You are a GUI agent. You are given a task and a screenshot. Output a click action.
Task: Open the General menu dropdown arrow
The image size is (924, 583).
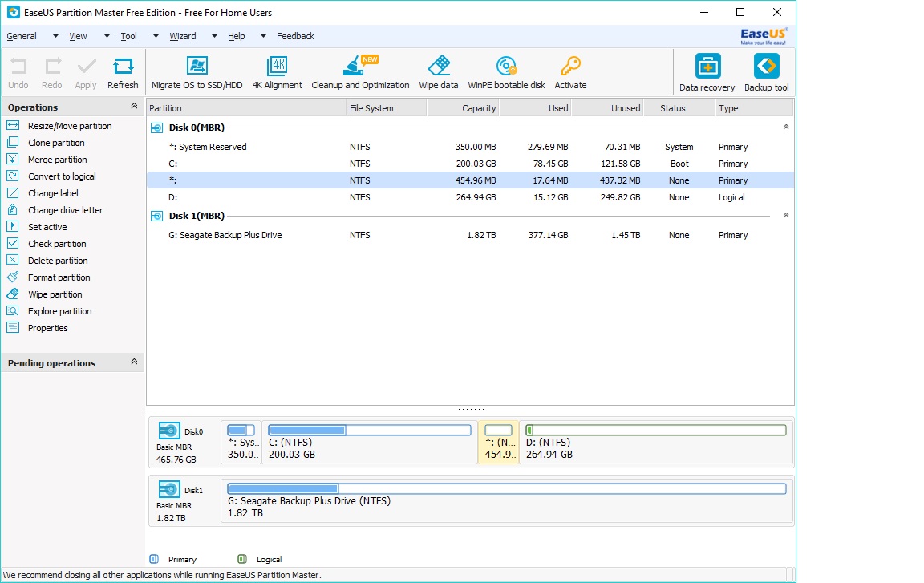pos(55,36)
